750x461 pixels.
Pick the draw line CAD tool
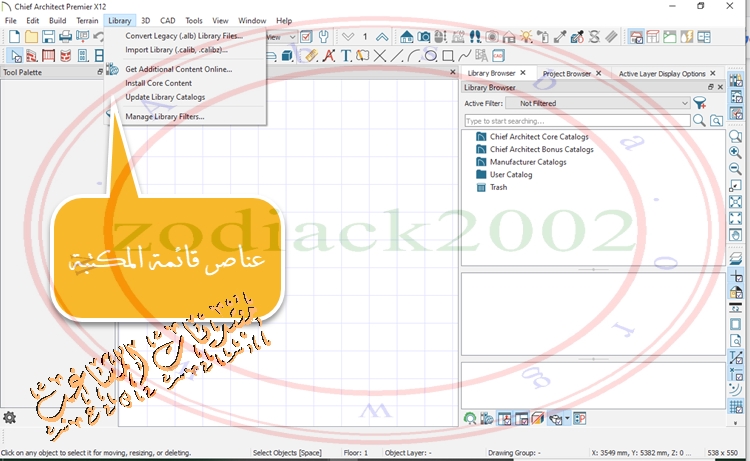[x=397, y=55]
